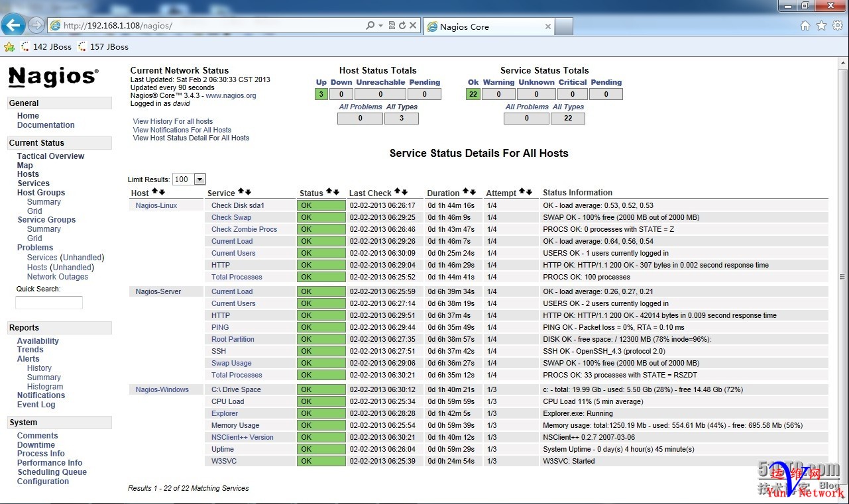This screenshot has height=504, width=849.
Task: Open Check Zombie Procs service link
Action: [x=245, y=229]
